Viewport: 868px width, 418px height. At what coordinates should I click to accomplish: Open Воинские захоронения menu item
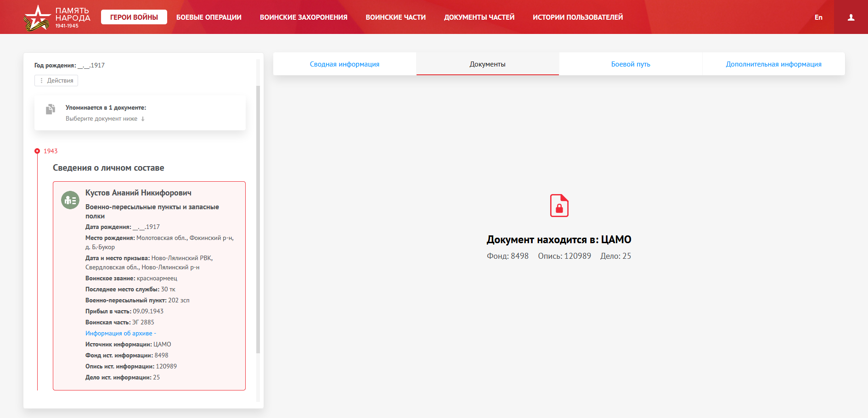point(303,17)
